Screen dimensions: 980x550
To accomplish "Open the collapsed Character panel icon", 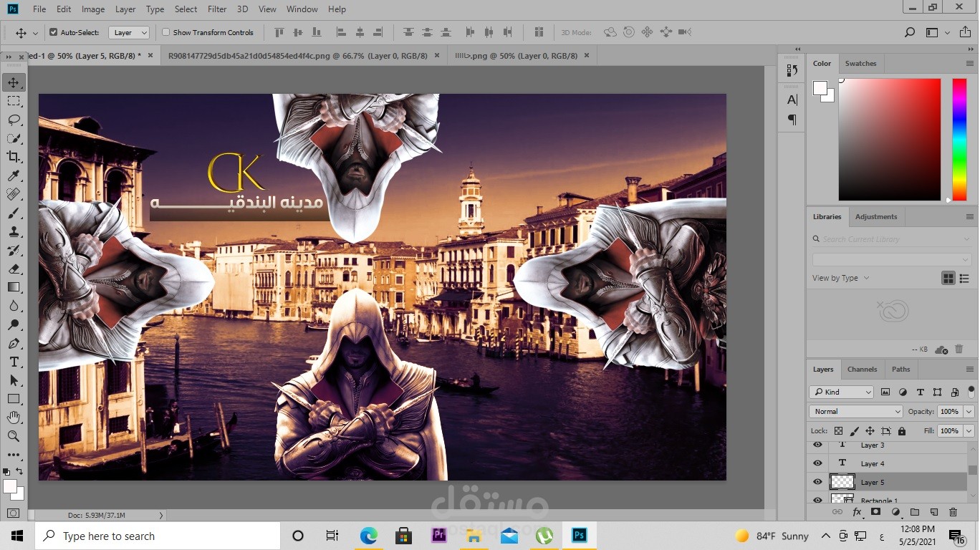I will point(792,100).
